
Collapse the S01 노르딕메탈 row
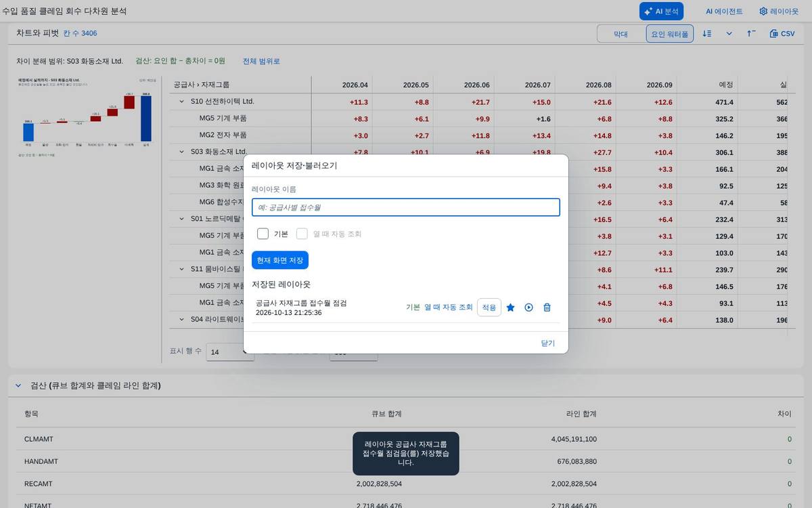point(181,219)
